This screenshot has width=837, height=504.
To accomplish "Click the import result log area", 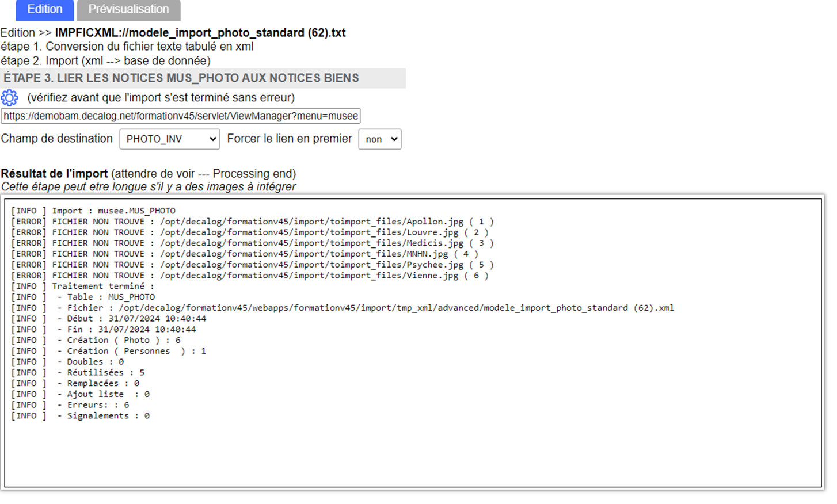I will tap(413, 343).
